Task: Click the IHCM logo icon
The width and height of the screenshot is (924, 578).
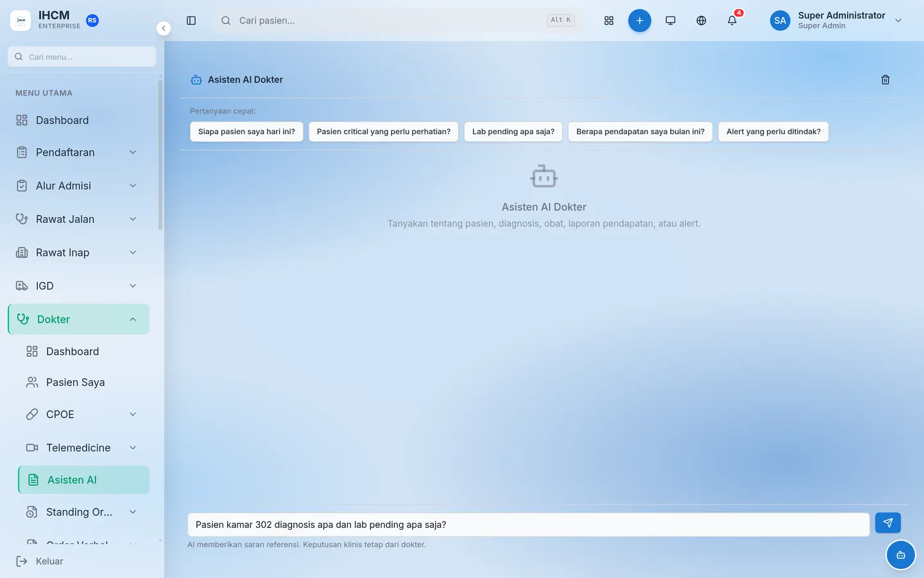Action: 21,21
